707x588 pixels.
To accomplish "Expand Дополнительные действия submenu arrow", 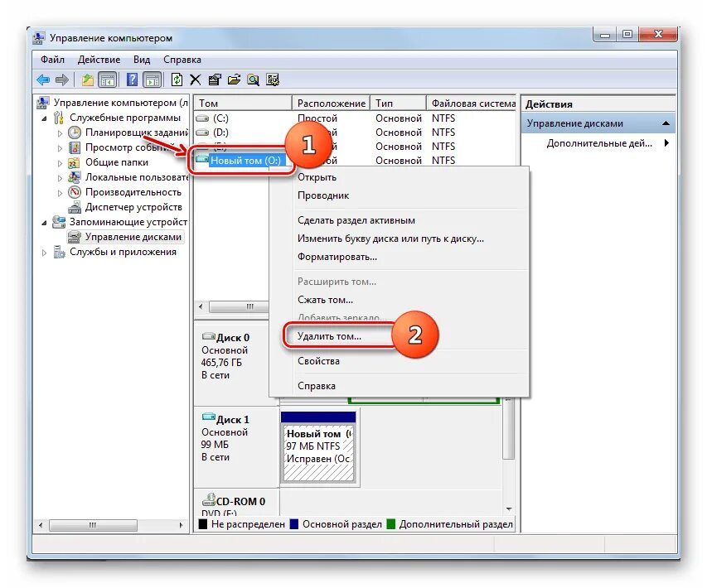I will pyautogui.click(x=666, y=143).
